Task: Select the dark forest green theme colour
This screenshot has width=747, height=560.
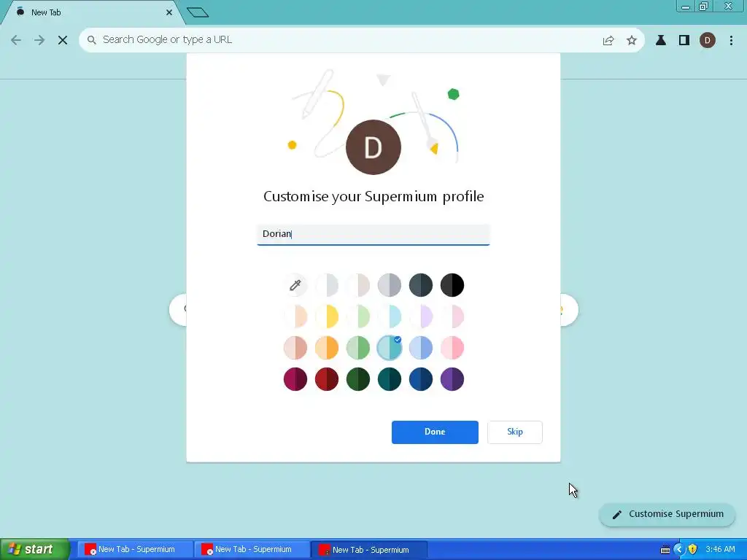Action: point(358,379)
